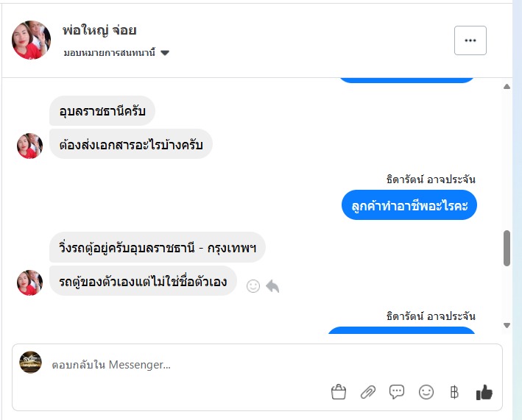Click the shopping bag icon in composer
This screenshot has width=522, height=420.
click(x=339, y=393)
